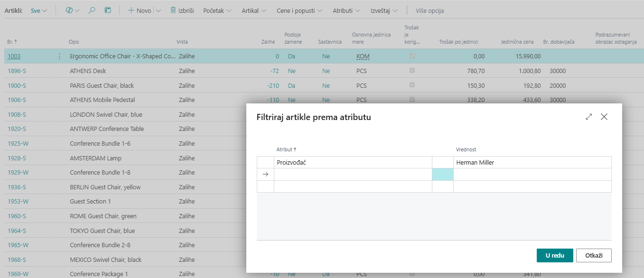Open item link 1896-S
644x278 pixels.
(17, 71)
